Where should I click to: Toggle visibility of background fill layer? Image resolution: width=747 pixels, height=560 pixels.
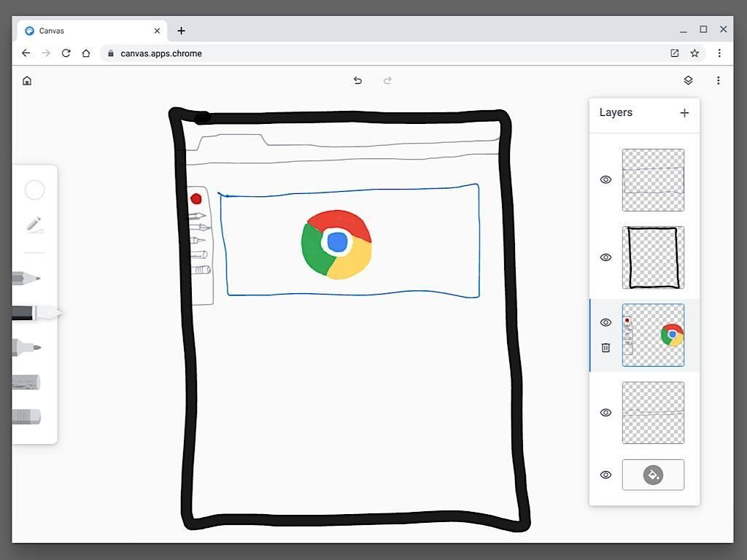coord(605,475)
